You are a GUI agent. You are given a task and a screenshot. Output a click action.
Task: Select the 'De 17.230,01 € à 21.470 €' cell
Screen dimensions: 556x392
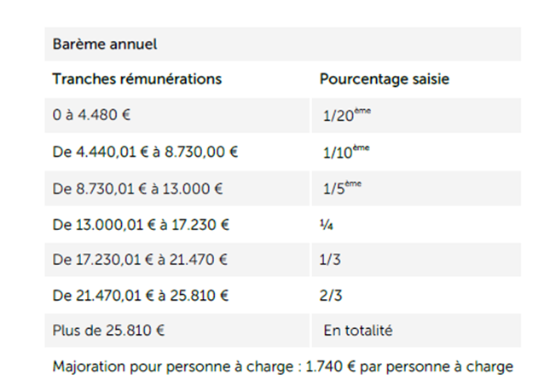coord(141,258)
